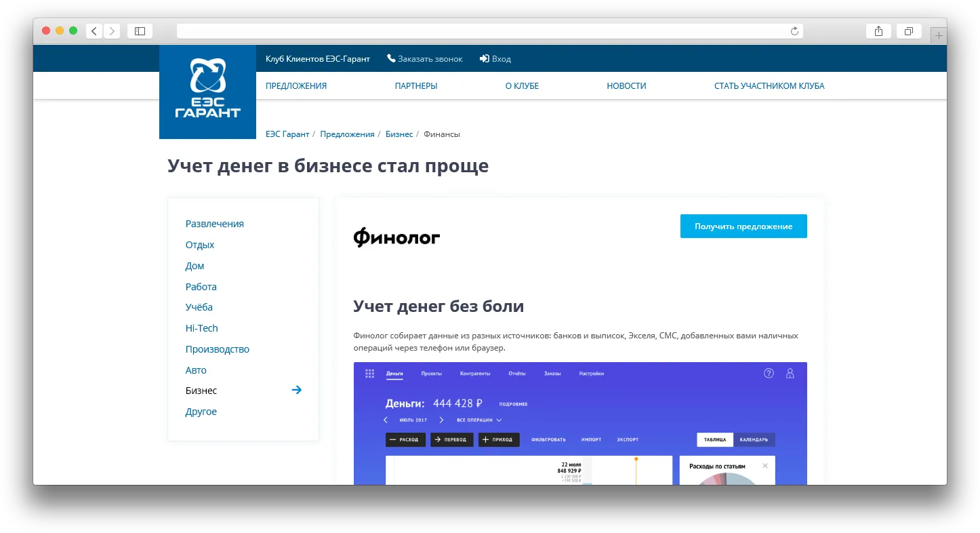
Task: Switch to КАЛЕНДАРЬ view
Action: 754,439
